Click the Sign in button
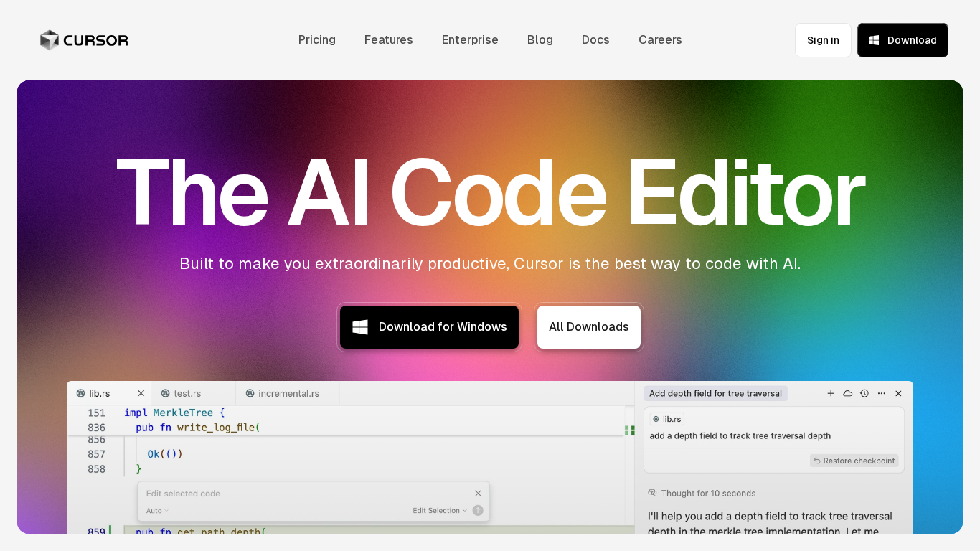Screen dimensions: 980x551 823,40
